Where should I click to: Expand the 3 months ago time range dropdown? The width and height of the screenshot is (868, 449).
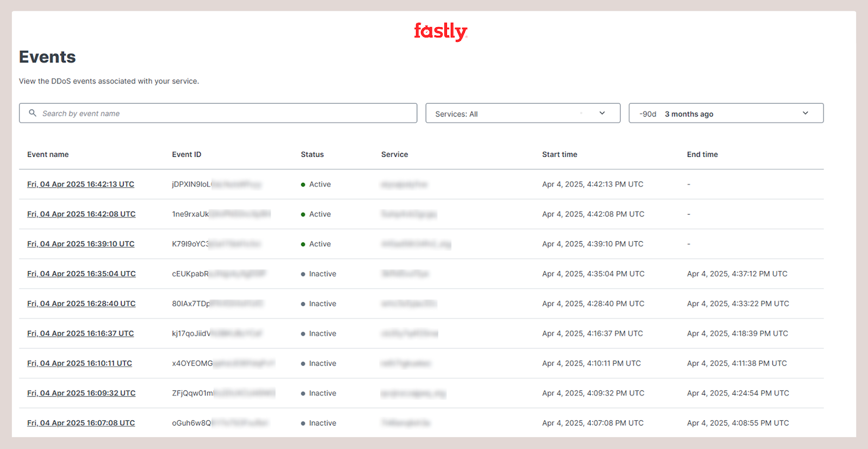[725, 113]
